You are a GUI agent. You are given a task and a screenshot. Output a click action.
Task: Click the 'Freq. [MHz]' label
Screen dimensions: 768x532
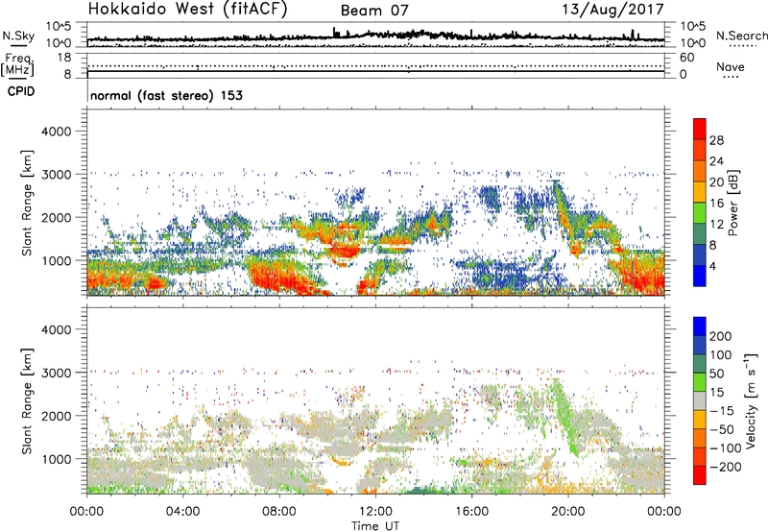coord(17,65)
